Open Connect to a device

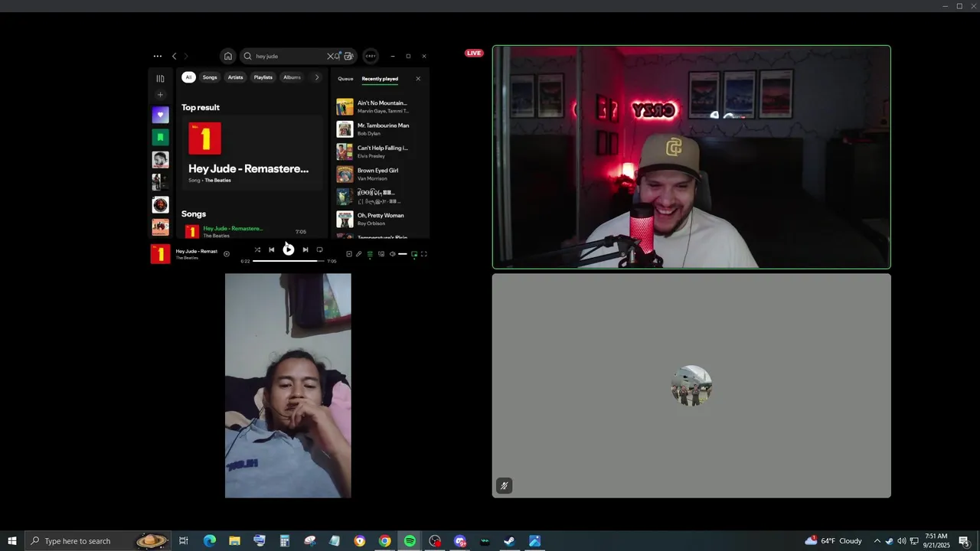(381, 254)
